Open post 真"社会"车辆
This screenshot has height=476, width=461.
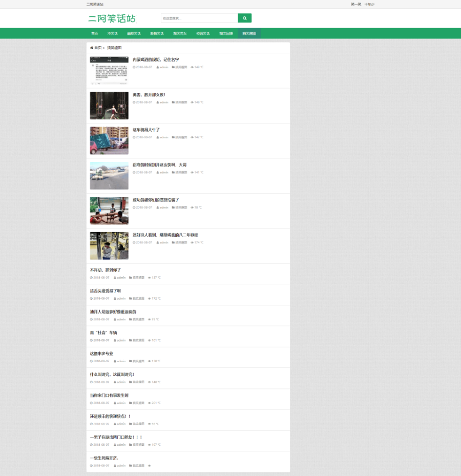(103, 333)
